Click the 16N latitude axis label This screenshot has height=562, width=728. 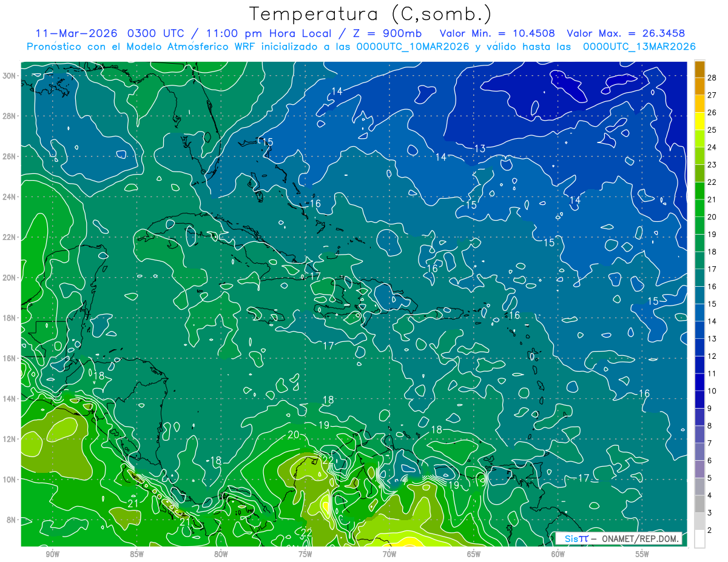pyautogui.click(x=10, y=358)
